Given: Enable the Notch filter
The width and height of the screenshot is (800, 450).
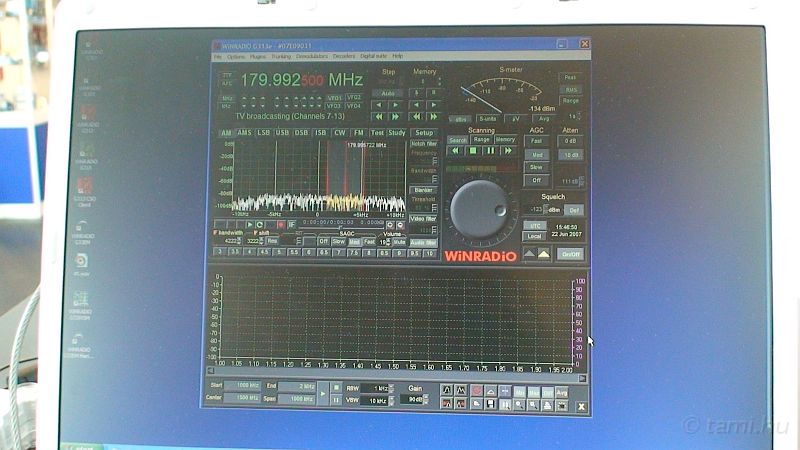Looking at the screenshot, I should 424,143.
